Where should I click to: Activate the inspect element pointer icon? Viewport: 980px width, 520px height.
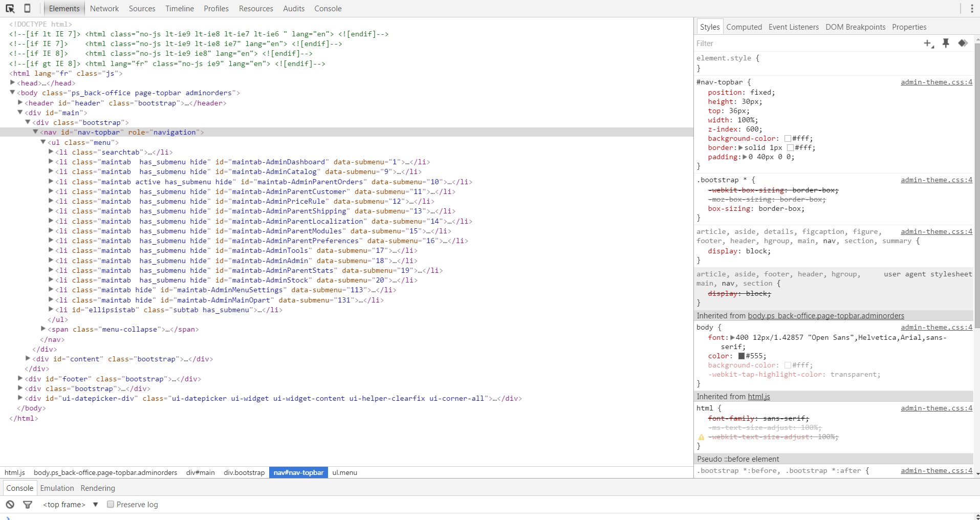(10, 8)
